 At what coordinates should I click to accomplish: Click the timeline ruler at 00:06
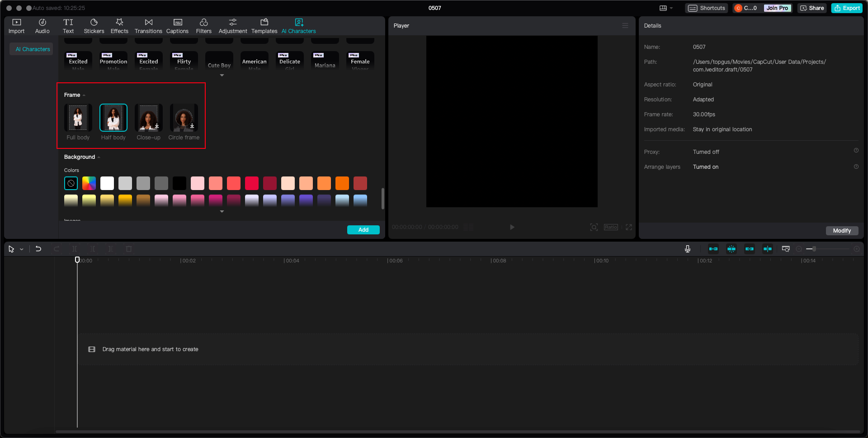396,261
